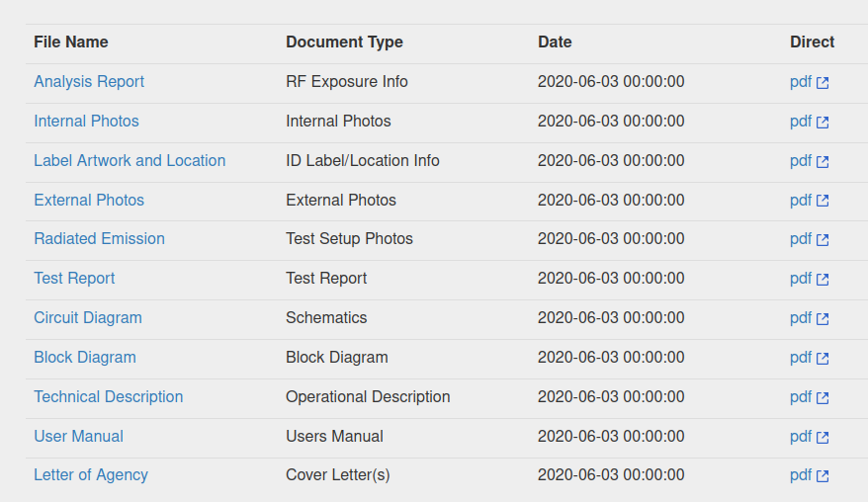The width and height of the screenshot is (868, 502).
Task: Click the Block Diagram pdf external-link icon
Action: click(x=823, y=358)
